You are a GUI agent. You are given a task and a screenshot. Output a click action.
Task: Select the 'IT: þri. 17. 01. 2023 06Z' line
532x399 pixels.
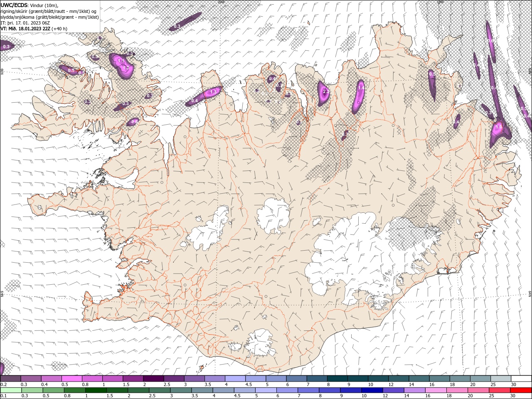(x=25, y=22)
